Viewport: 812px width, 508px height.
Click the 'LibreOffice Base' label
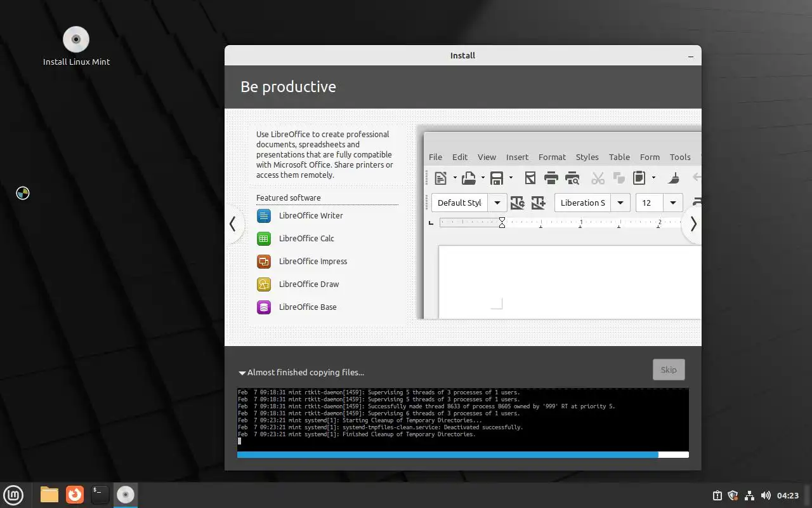click(308, 307)
